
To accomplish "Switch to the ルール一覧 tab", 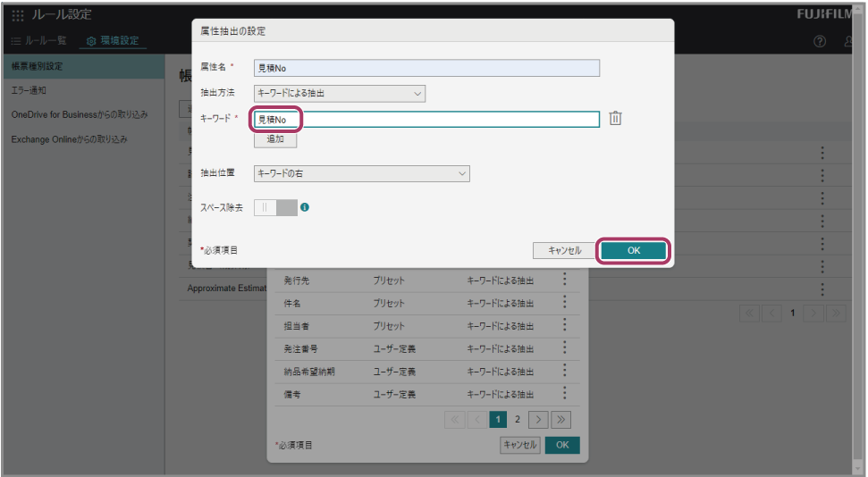I will pos(38,41).
